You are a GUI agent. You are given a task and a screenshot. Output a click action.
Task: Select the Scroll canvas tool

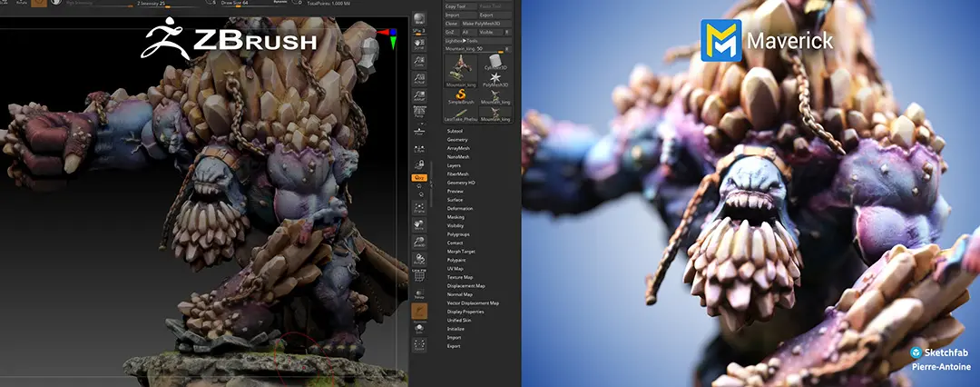click(419, 44)
